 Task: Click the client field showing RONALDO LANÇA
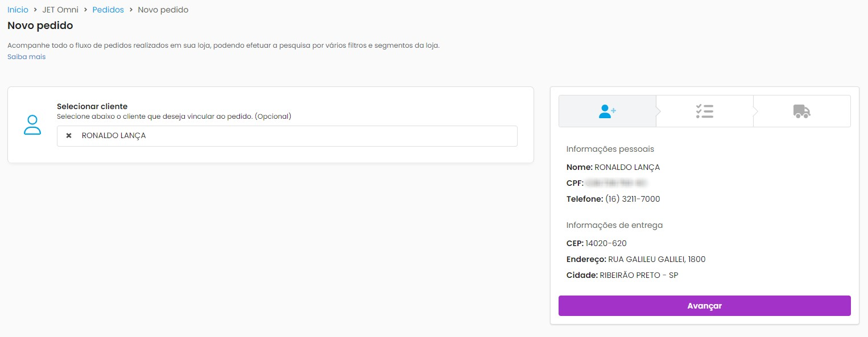[x=296, y=136]
